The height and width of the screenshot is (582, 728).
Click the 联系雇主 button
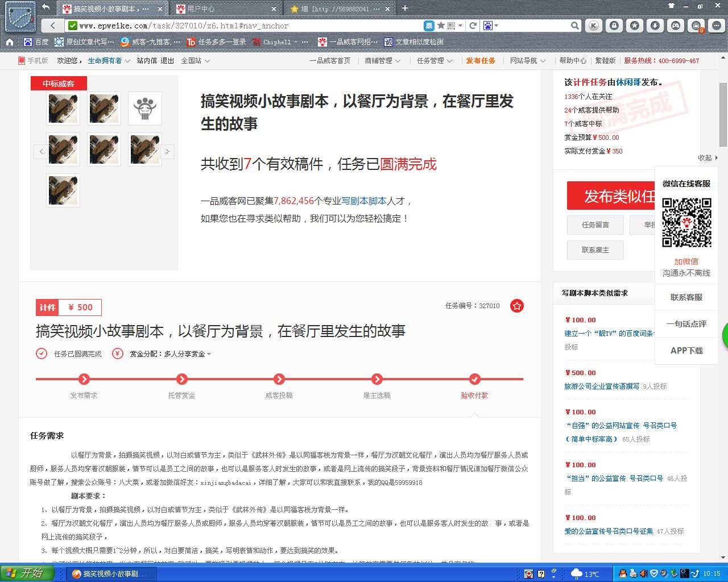click(x=595, y=250)
